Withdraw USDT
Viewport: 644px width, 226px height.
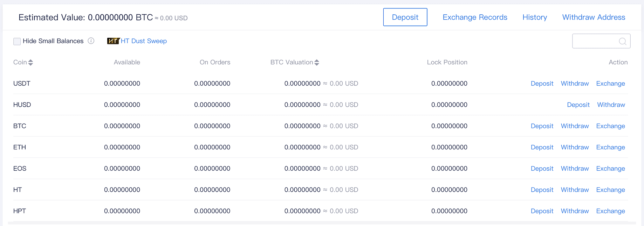point(575,84)
